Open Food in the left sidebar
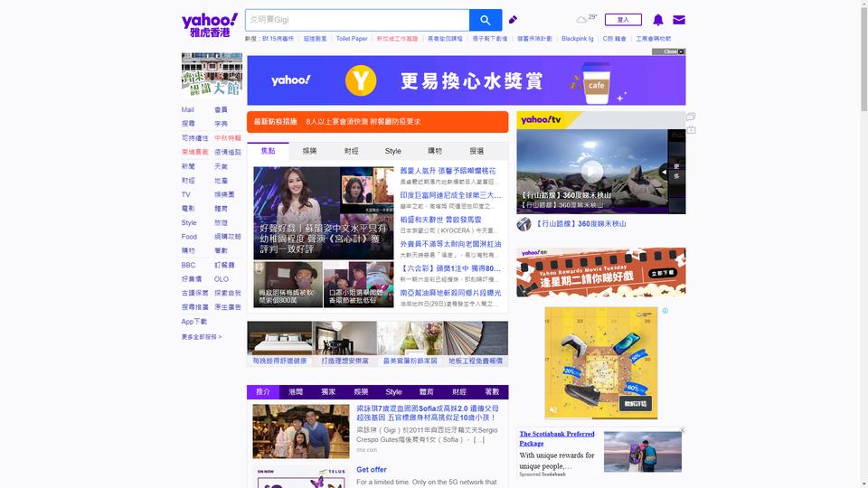 pos(189,237)
